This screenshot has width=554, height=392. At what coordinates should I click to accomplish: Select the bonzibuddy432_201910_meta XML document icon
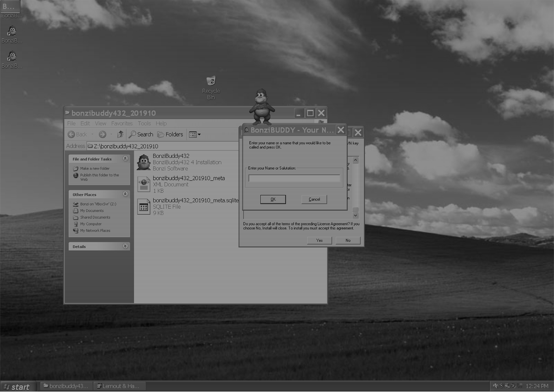pyautogui.click(x=144, y=184)
